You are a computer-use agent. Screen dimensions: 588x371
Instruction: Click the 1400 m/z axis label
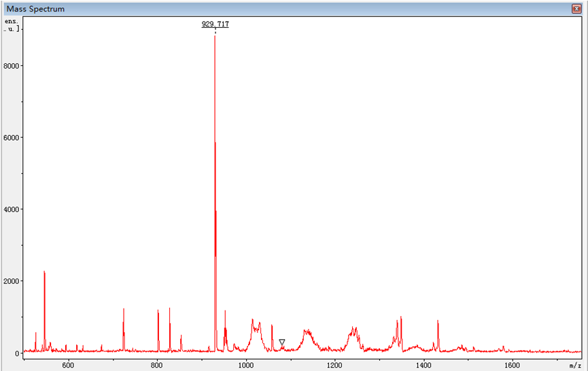(423, 366)
